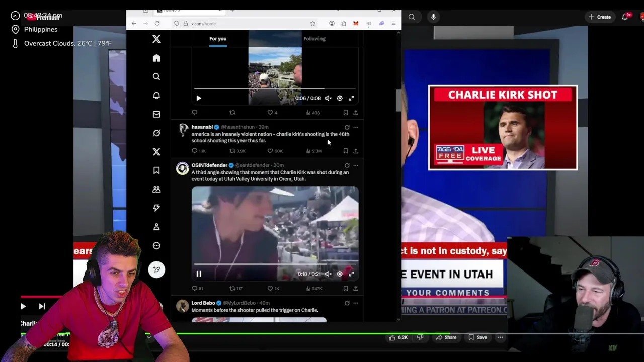Fullscreen the OSINTdefender video
Viewport: 644px width, 362px height.
pos(351,274)
